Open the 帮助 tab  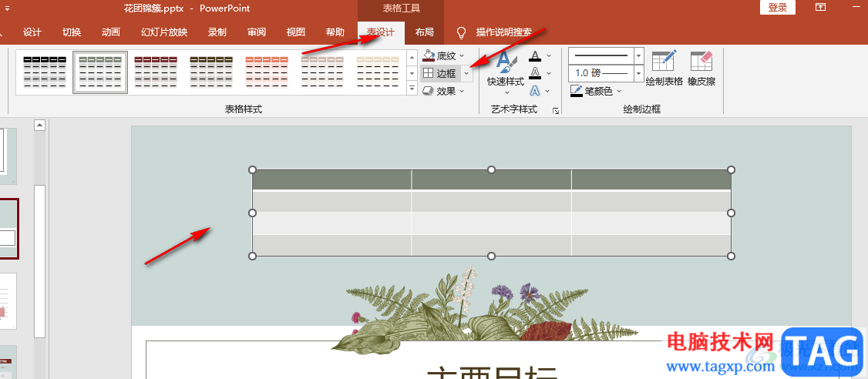pyautogui.click(x=335, y=32)
